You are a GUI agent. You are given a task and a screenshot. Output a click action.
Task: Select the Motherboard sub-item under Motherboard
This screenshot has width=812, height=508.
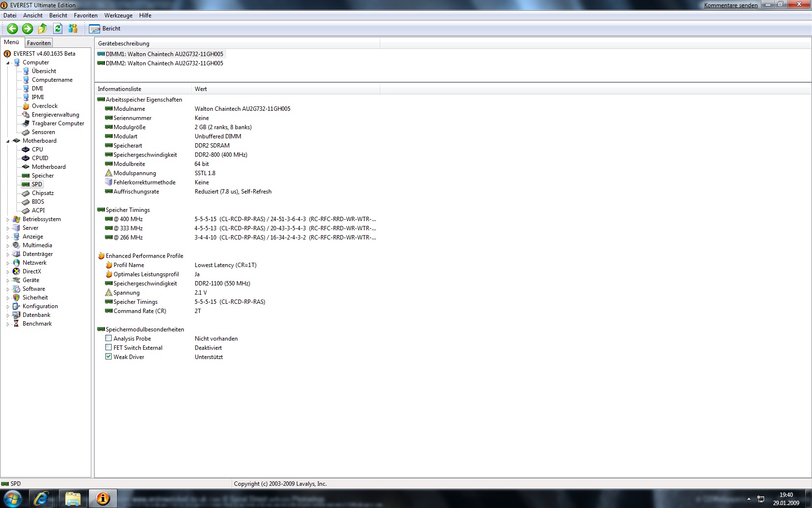click(x=49, y=167)
